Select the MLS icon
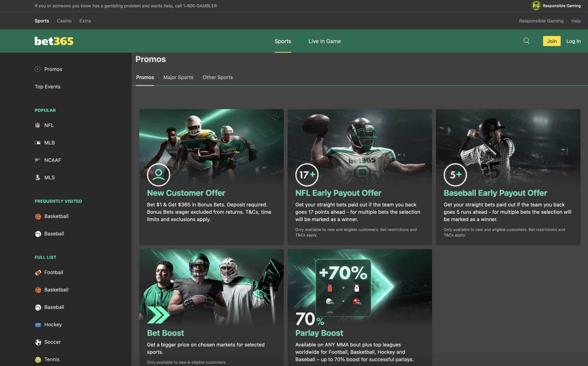 click(x=38, y=177)
